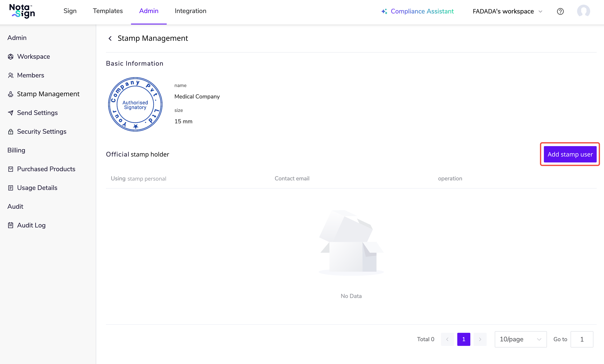
Task: Click the Compliance Assistant sparkle icon
Action: point(384,11)
